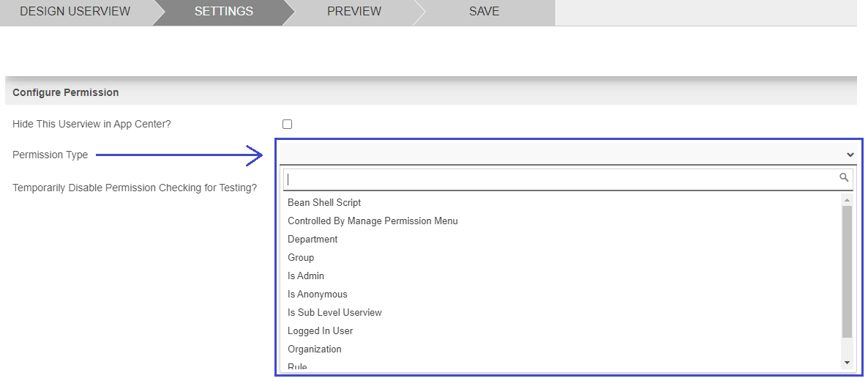
Task: Select the Department permission type
Action: click(x=313, y=240)
